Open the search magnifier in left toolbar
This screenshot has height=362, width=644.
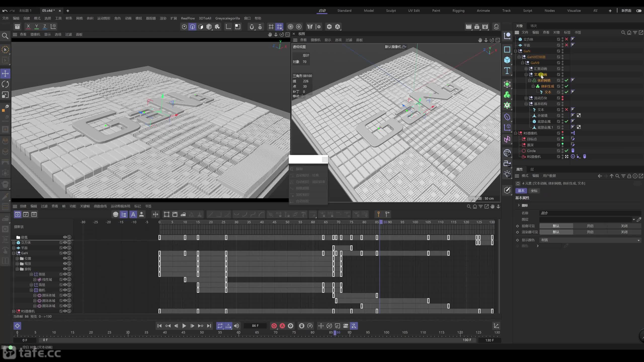(5, 36)
